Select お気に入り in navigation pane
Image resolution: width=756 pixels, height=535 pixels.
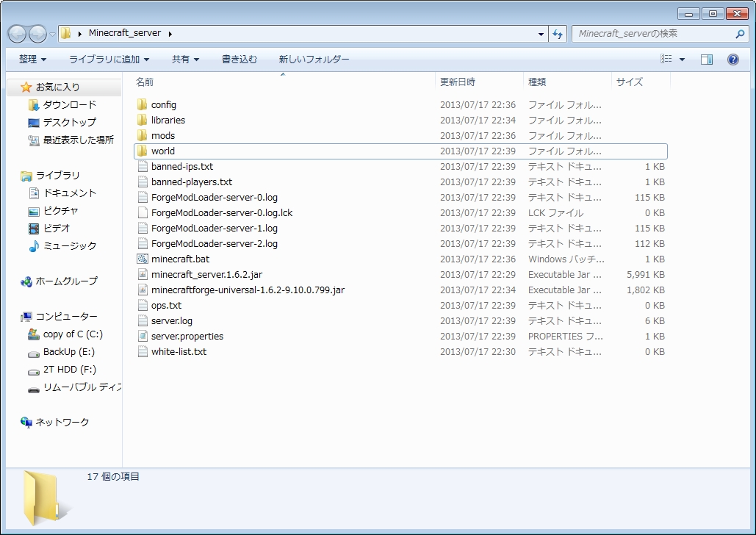click(57, 87)
